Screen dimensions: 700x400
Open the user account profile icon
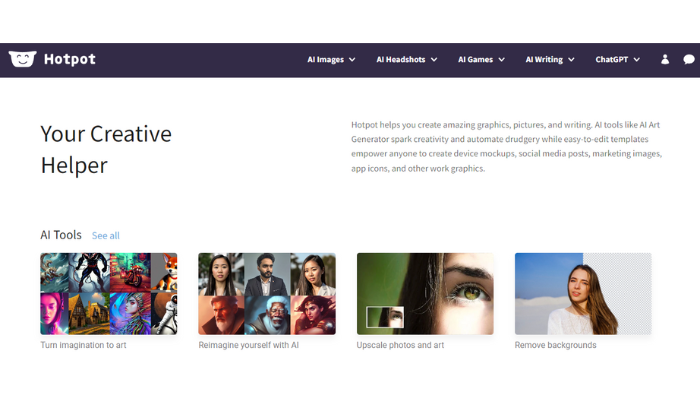(665, 59)
